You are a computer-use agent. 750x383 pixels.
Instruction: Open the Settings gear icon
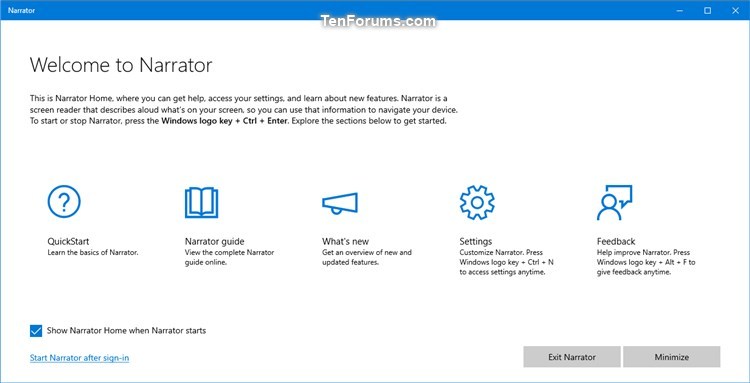pos(477,202)
